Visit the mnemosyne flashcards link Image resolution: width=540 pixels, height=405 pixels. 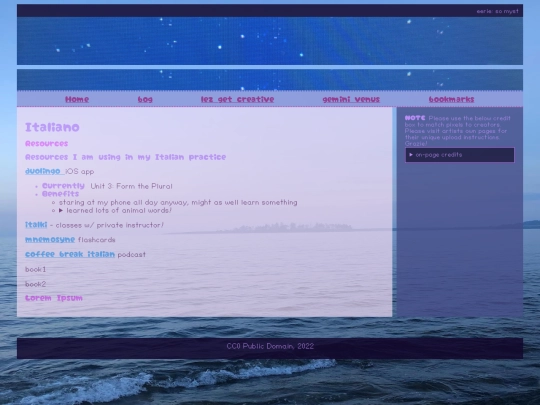coord(50,240)
